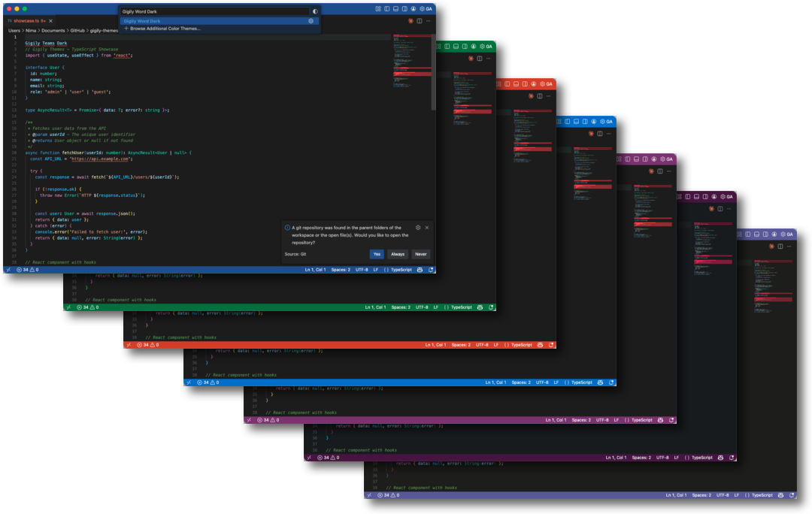
Task: Switch to the showcase.ts tab
Action: 26,20
